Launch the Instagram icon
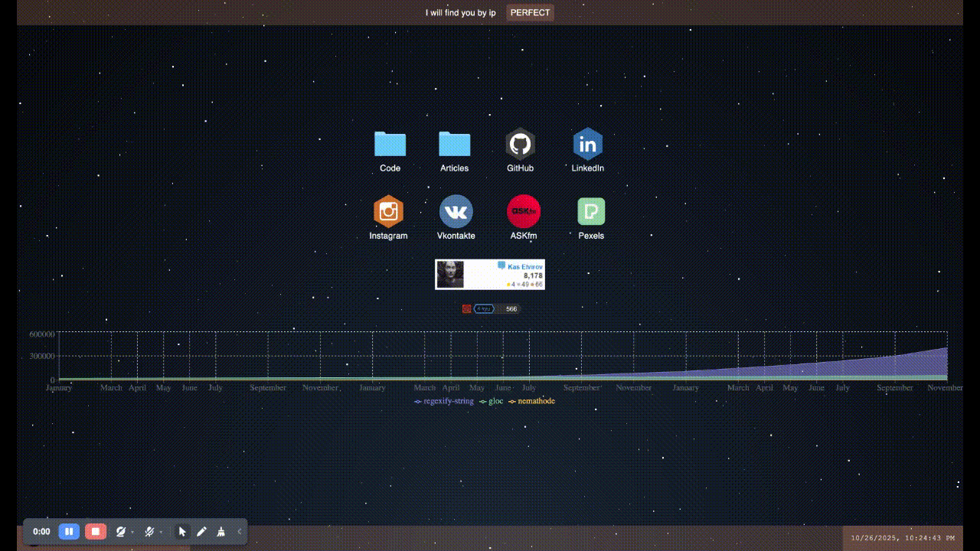 point(388,212)
